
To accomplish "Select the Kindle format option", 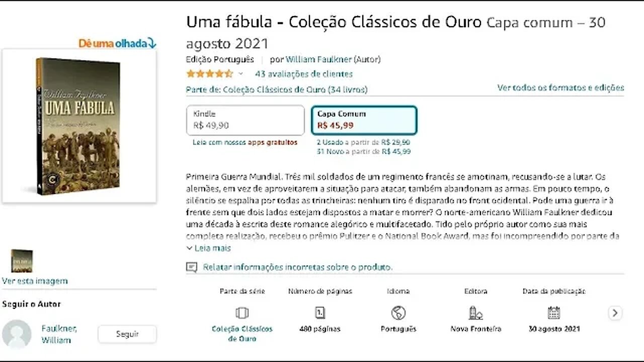I will [x=245, y=120].
